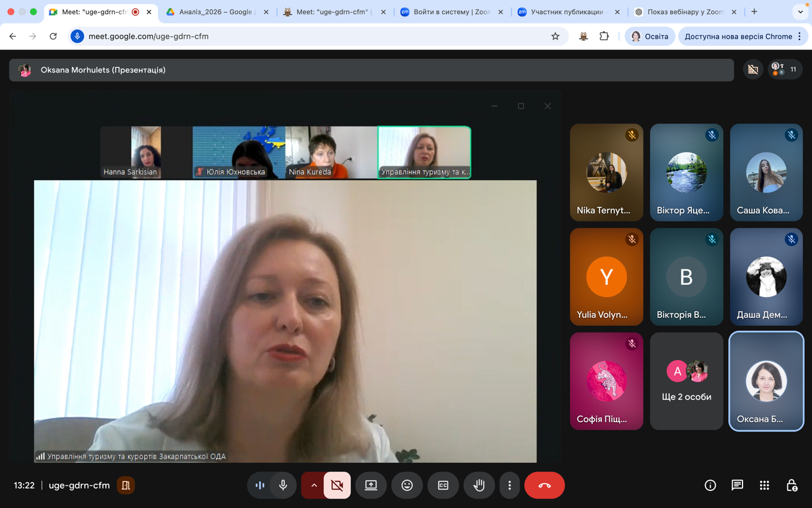Image resolution: width=812 pixels, height=508 pixels.
Task: Open more options three-dot menu in Meet
Action: pyautogui.click(x=510, y=486)
